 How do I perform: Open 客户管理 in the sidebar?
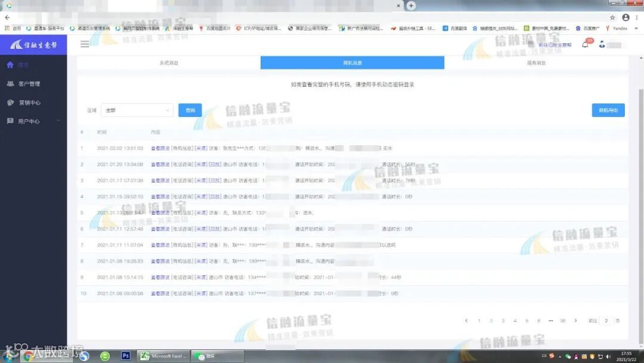click(x=29, y=84)
